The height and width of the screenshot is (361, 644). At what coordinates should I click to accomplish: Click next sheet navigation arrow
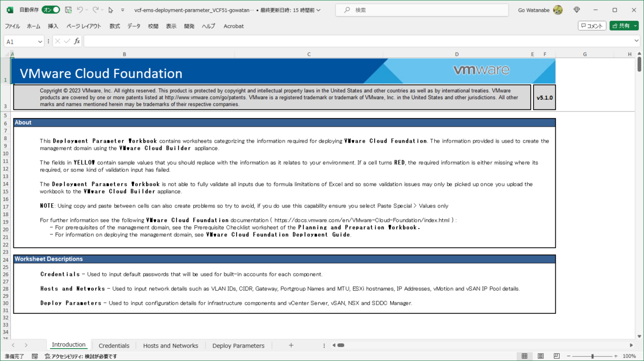pos(26,345)
